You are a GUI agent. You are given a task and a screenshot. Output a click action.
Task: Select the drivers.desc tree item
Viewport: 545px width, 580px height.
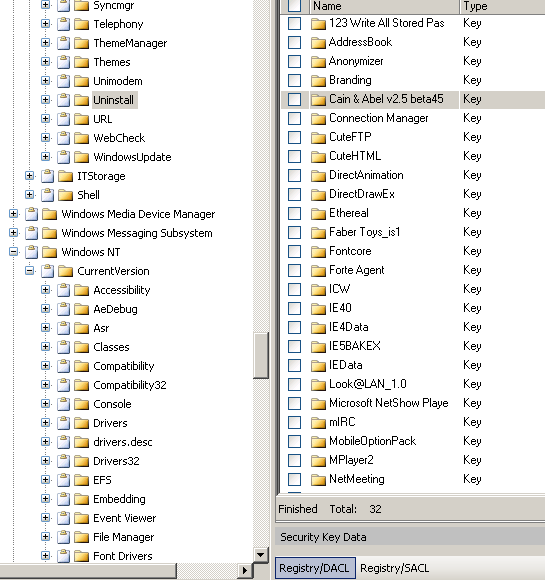123,442
